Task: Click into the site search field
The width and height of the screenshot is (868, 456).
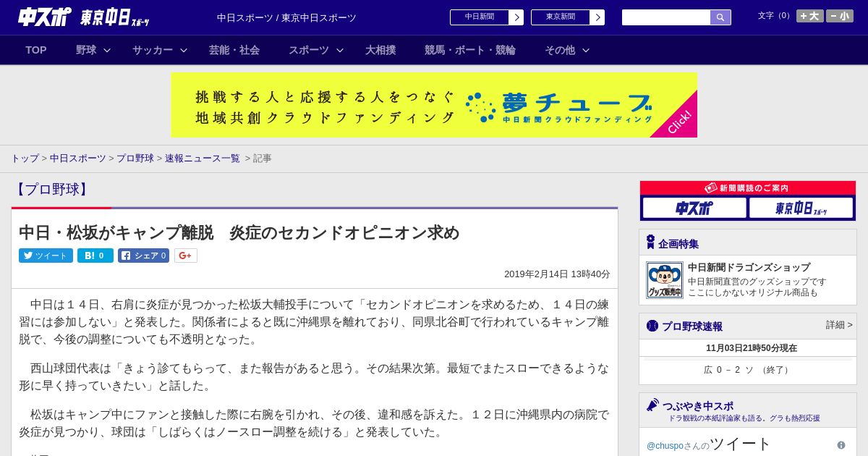Action: coord(666,17)
